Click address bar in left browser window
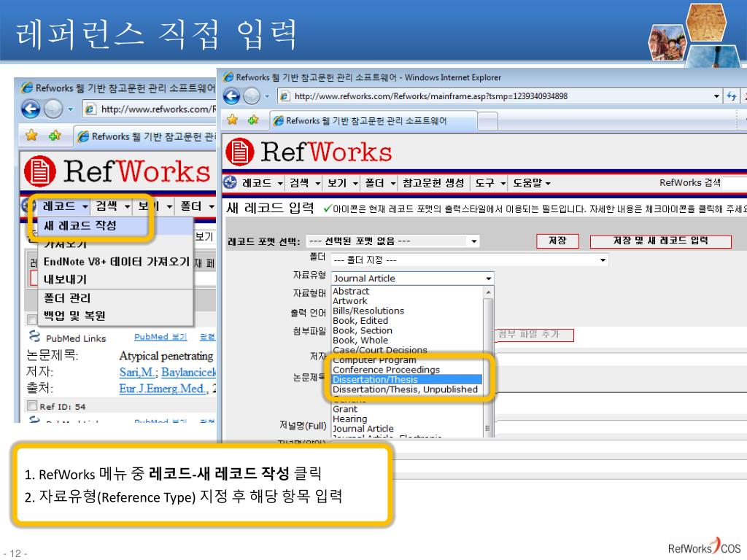 (x=150, y=109)
